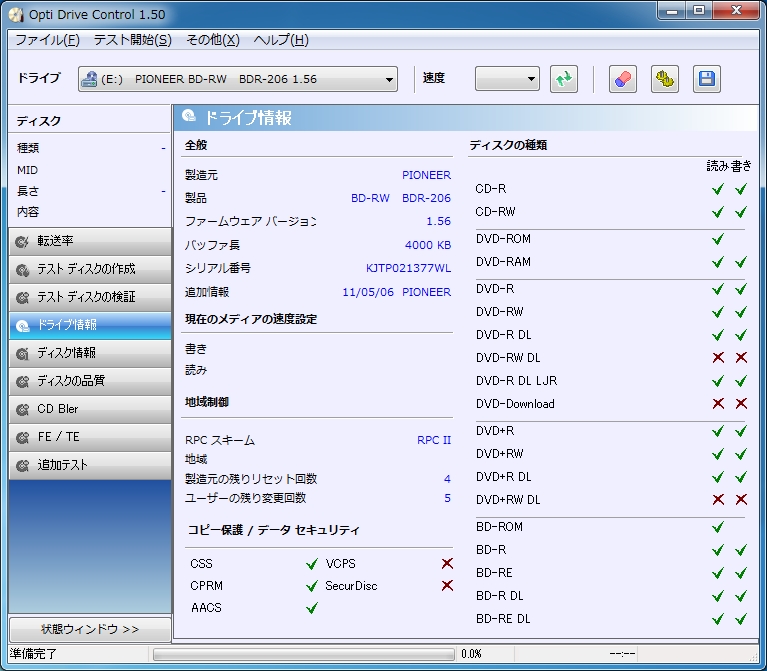Click the PIONEER manufacturer value
The width and height of the screenshot is (767, 671).
pos(427,175)
